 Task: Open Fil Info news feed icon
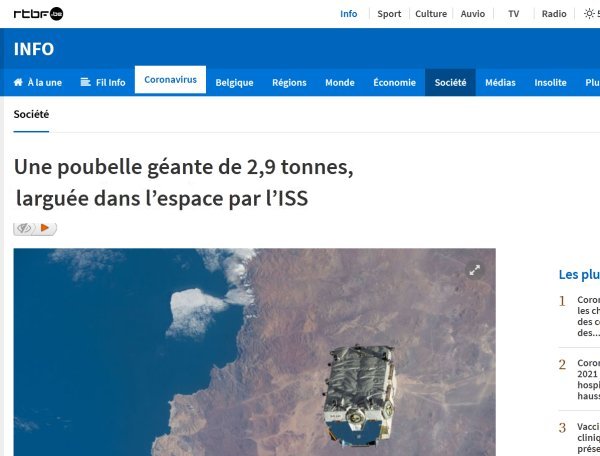click(x=85, y=82)
